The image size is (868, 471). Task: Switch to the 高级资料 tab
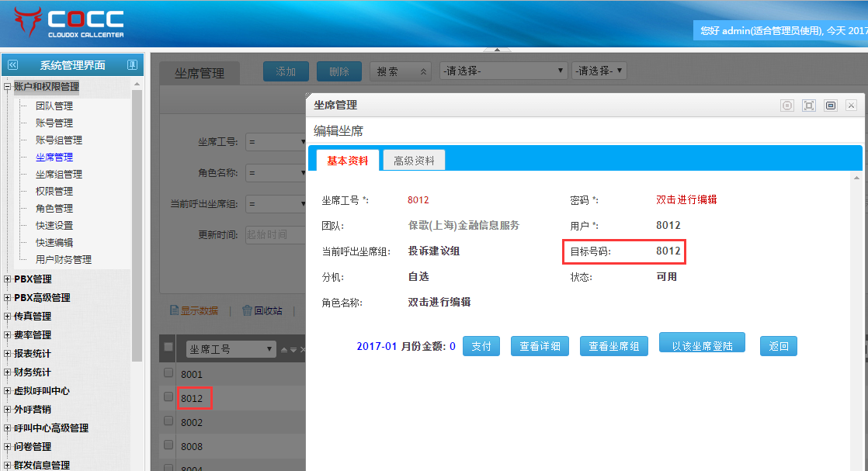click(414, 161)
